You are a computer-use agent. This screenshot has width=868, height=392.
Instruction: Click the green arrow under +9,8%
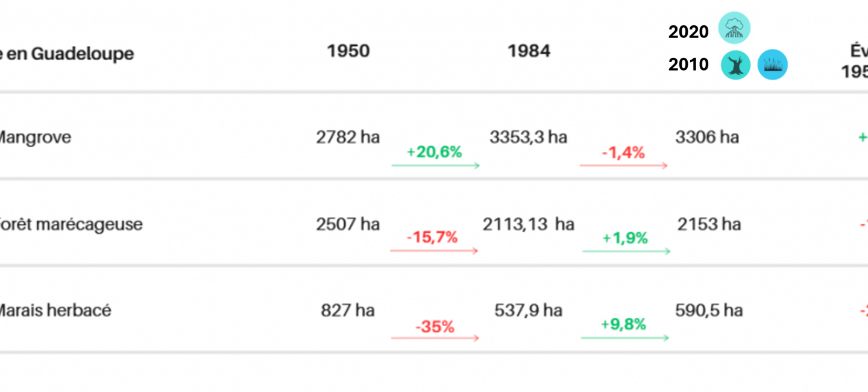pyautogui.click(x=624, y=338)
